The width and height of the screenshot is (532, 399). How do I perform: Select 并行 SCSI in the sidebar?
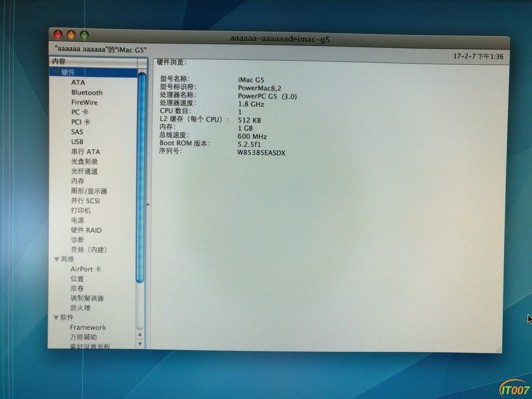coord(85,201)
